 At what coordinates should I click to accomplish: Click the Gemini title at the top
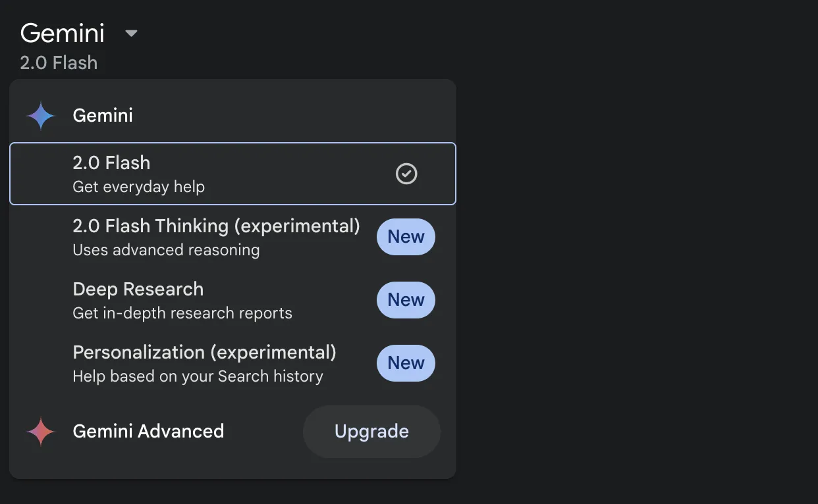click(x=63, y=33)
